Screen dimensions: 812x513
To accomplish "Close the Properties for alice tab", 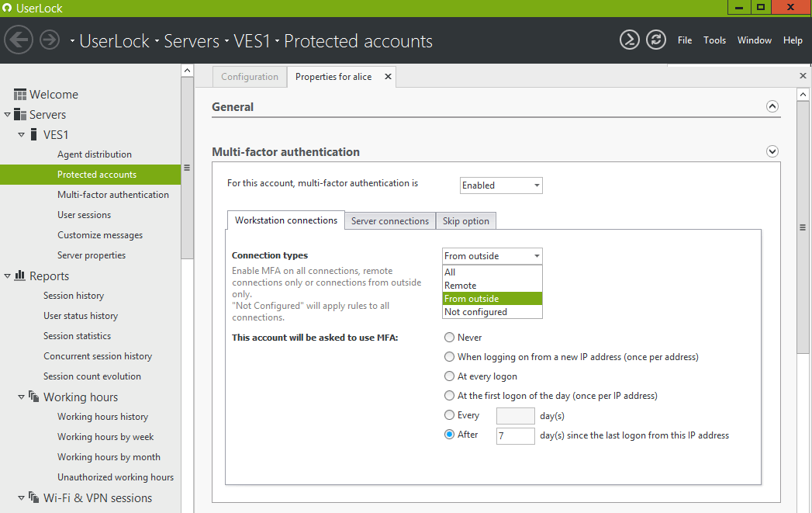I will point(388,77).
